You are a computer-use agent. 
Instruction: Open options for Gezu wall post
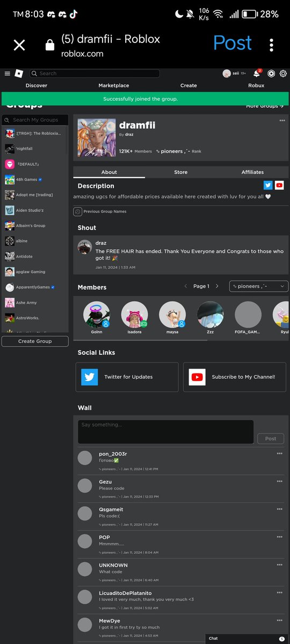pos(279,481)
